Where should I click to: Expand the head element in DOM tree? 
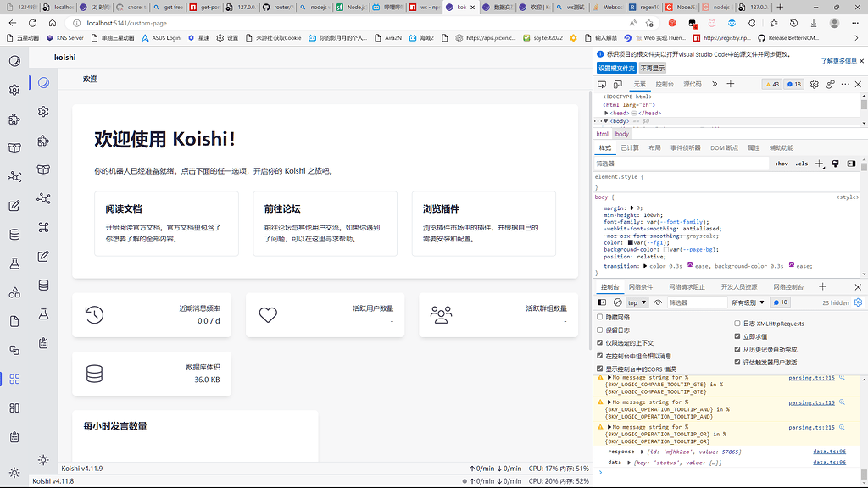(x=606, y=113)
